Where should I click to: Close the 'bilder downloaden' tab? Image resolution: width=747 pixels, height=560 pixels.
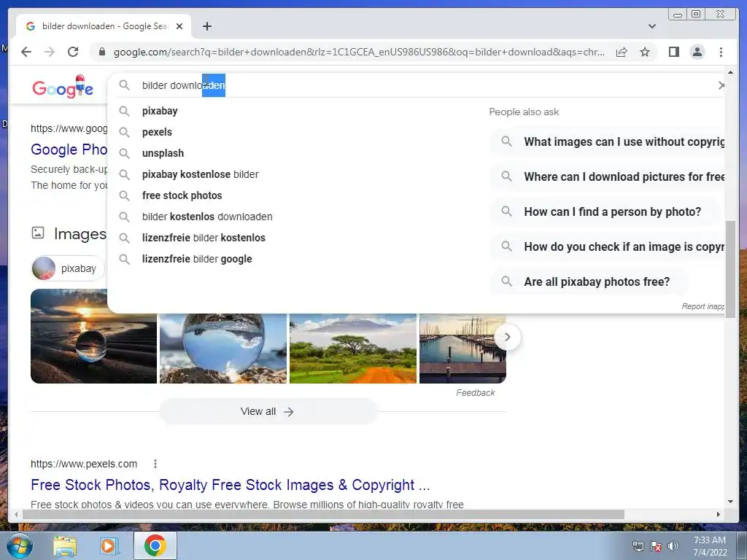pos(179,26)
